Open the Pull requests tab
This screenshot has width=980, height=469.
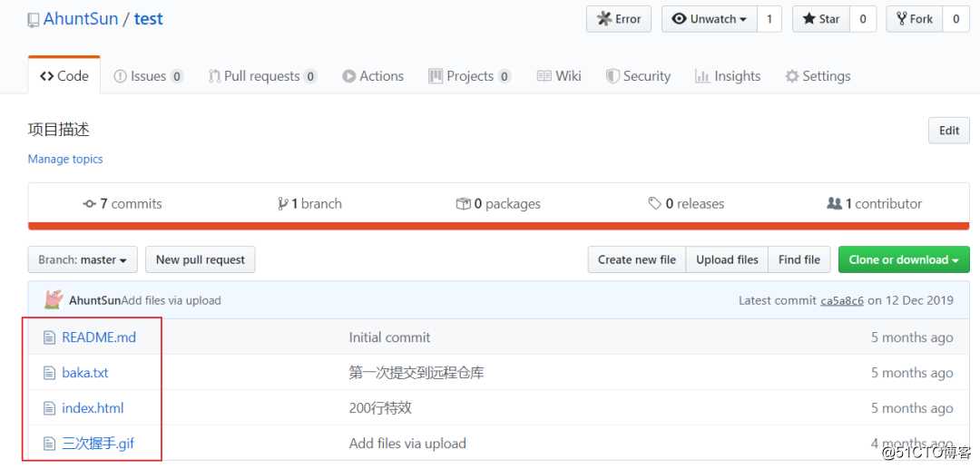[262, 76]
